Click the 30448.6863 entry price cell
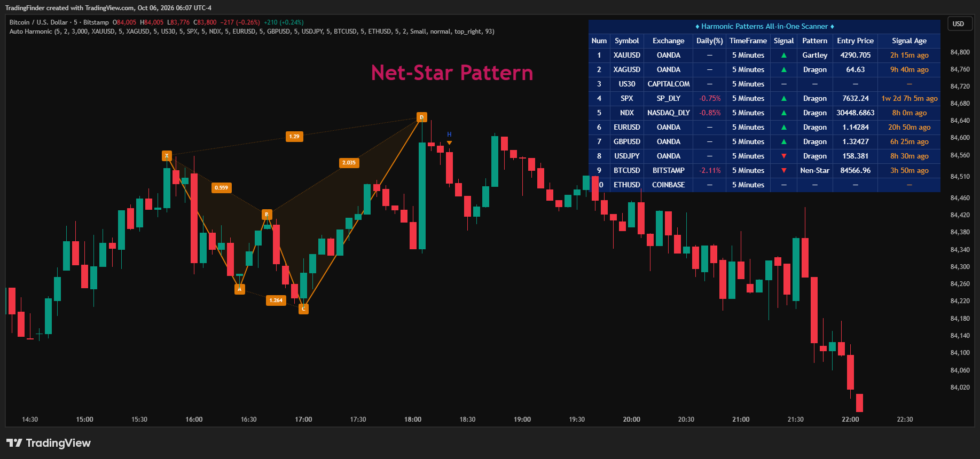This screenshot has width=980, height=459. point(855,113)
